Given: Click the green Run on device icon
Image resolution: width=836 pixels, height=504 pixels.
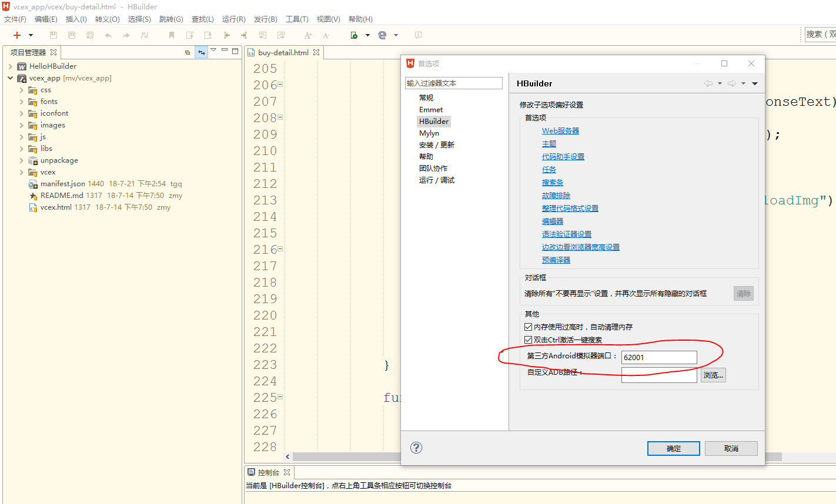Looking at the screenshot, I should (x=354, y=35).
